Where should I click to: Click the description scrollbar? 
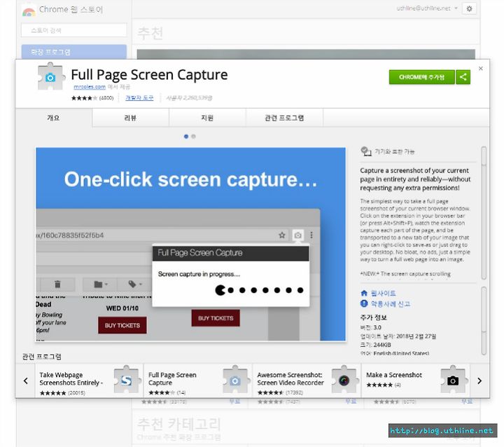pos(484,213)
